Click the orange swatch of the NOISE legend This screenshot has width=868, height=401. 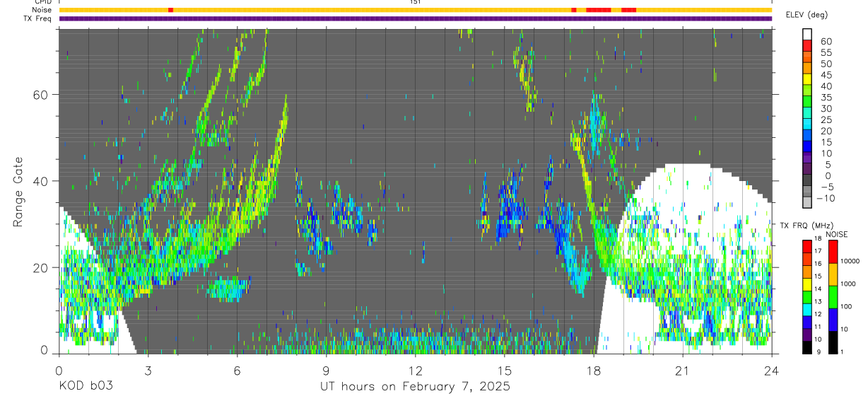[833, 274]
